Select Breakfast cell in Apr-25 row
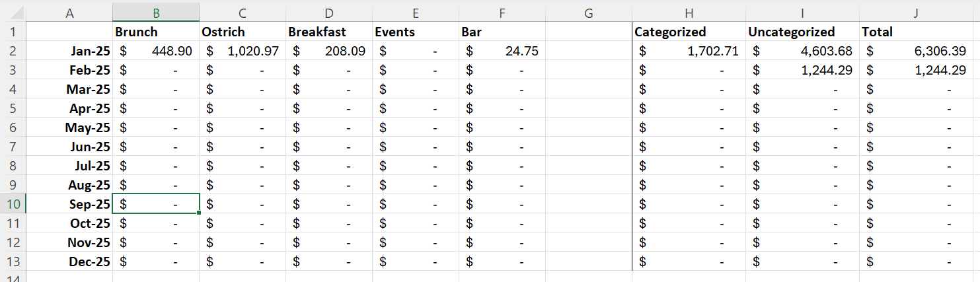Image resolution: width=980 pixels, height=282 pixels. pyautogui.click(x=329, y=108)
